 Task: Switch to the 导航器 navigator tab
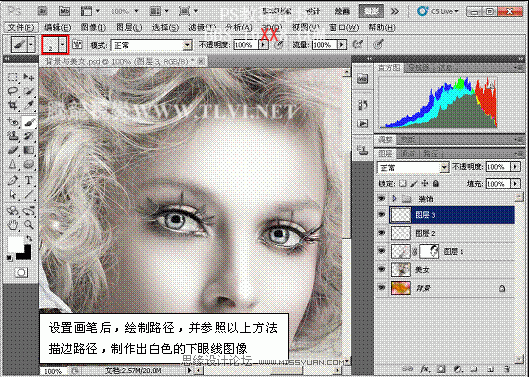418,68
